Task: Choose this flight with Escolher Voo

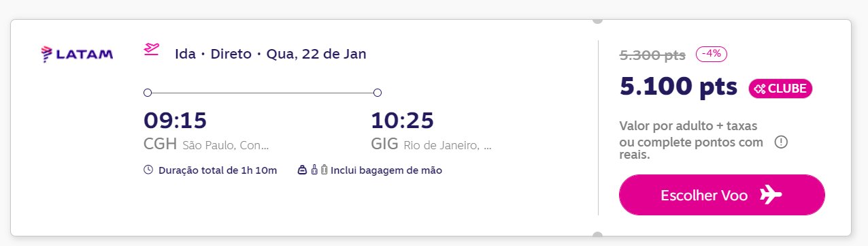Action: [x=722, y=195]
